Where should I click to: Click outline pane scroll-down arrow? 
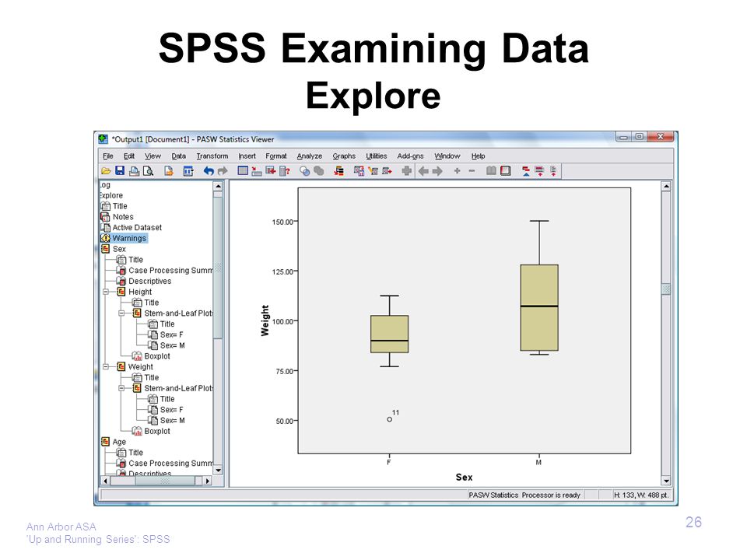point(218,471)
